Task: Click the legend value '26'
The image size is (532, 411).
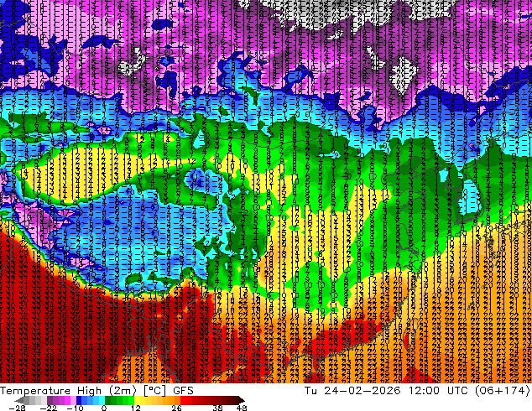Action: point(176,408)
